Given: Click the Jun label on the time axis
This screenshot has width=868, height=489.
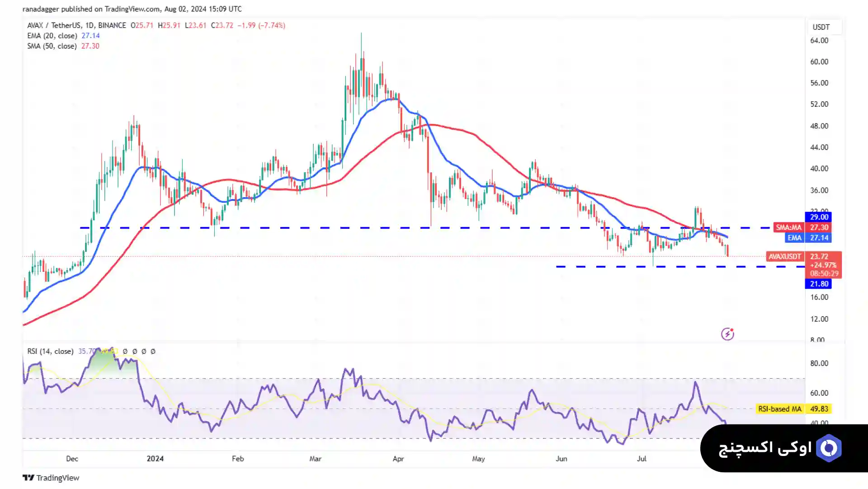Looking at the screenshot, I should 561,459.
